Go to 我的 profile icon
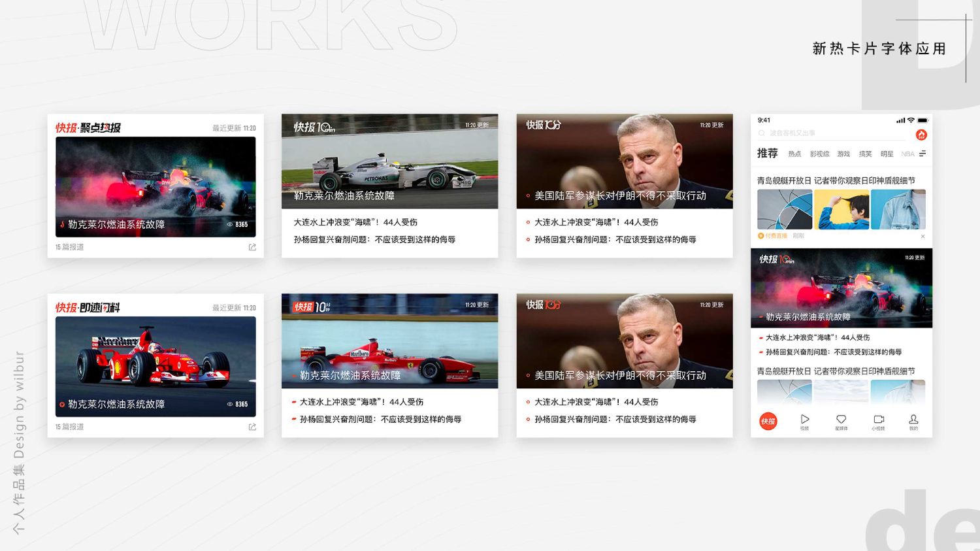980x551 pixels. [913, 420]
